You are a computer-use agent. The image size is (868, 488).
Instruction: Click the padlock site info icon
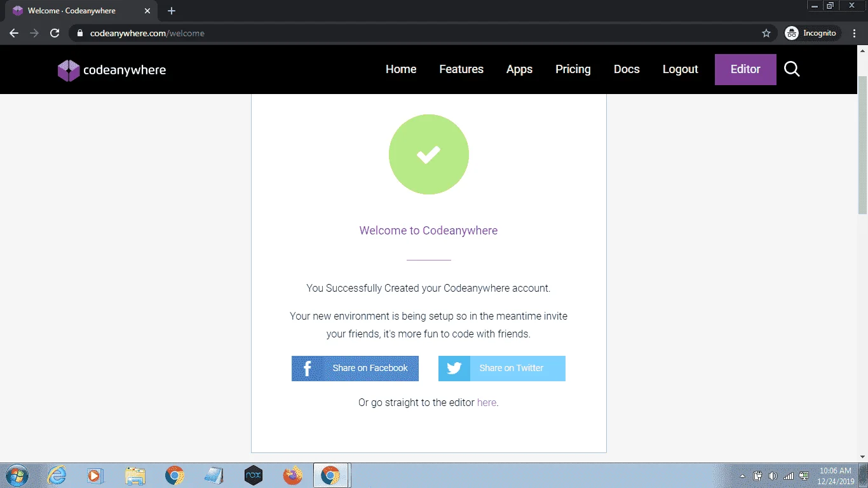click(80, 33)
